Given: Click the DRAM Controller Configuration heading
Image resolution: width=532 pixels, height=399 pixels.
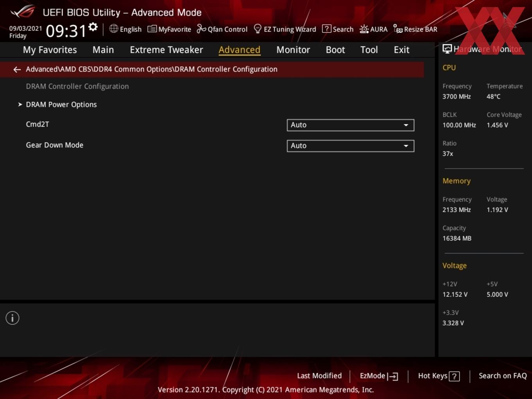Looking at the screenshot, I should click(77, 86).
